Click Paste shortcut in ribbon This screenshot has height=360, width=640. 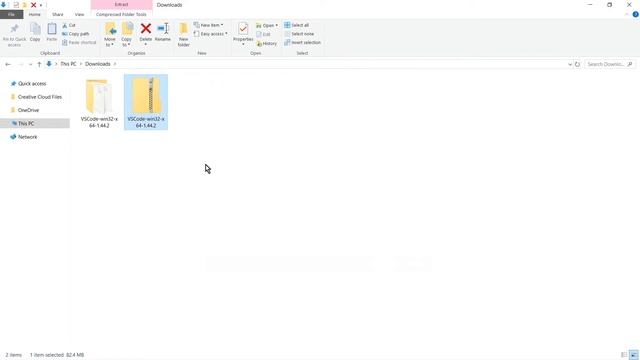tap(79, 42)
